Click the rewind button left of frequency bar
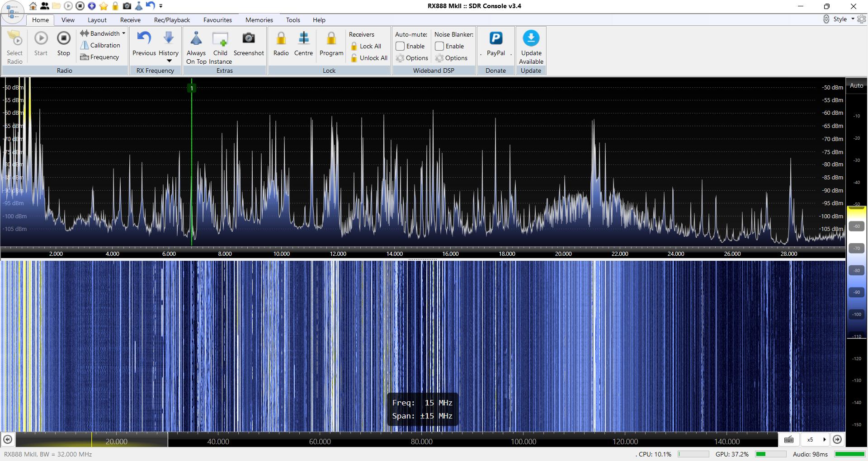 [x=8, y=439]
